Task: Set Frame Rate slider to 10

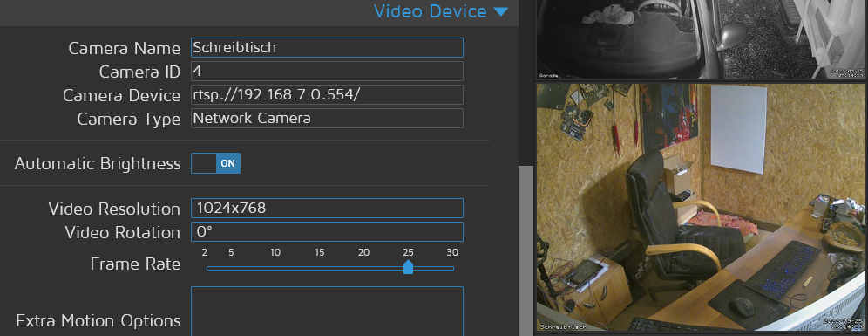Action: point(275,268)
